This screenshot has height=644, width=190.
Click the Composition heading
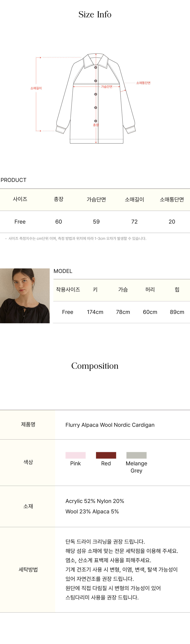(x=95, y=366)
